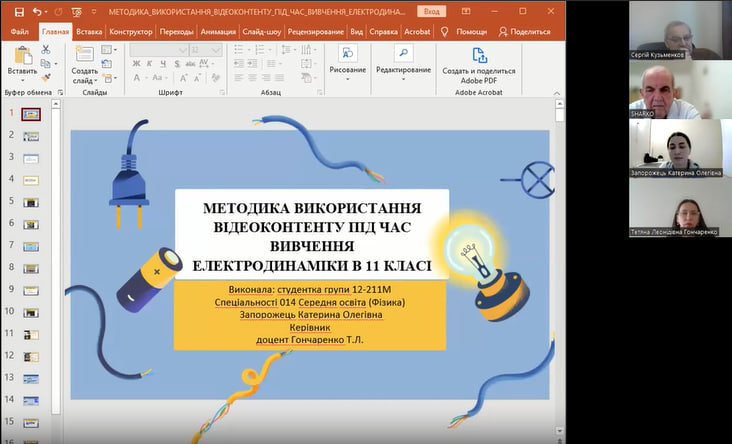Select slide 5 thumbnail in the slide panel

pyautogui.click(x=31, y=202)
